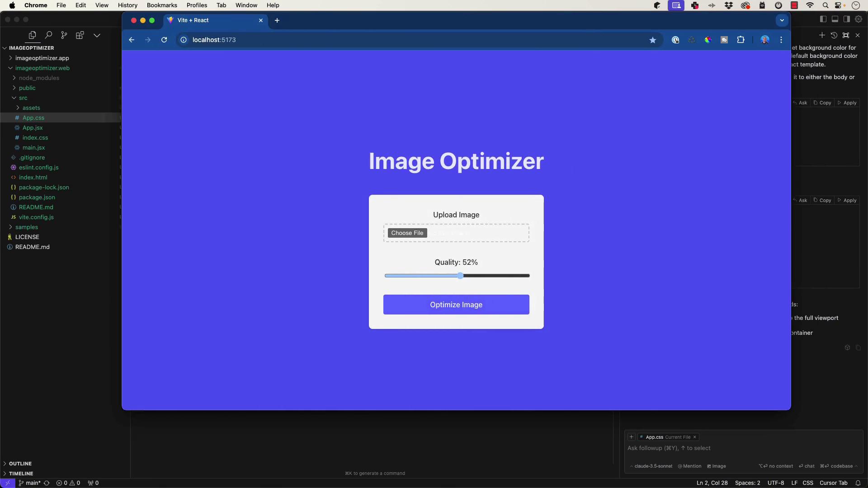Open the Extensions blocks icon
The width and height of the screenshot is (868, 488).
[80, 35]
